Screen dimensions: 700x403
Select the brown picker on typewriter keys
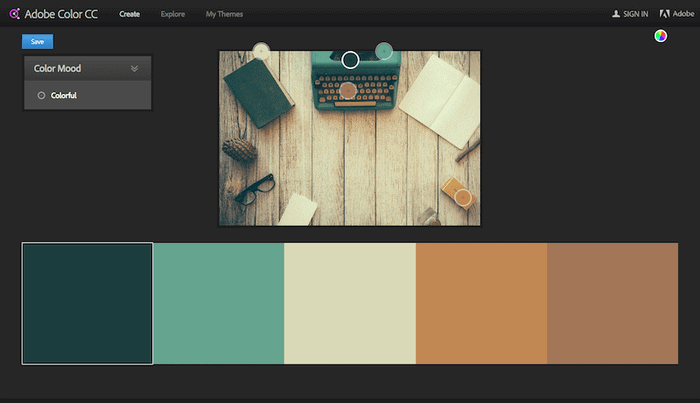[348, 91]
